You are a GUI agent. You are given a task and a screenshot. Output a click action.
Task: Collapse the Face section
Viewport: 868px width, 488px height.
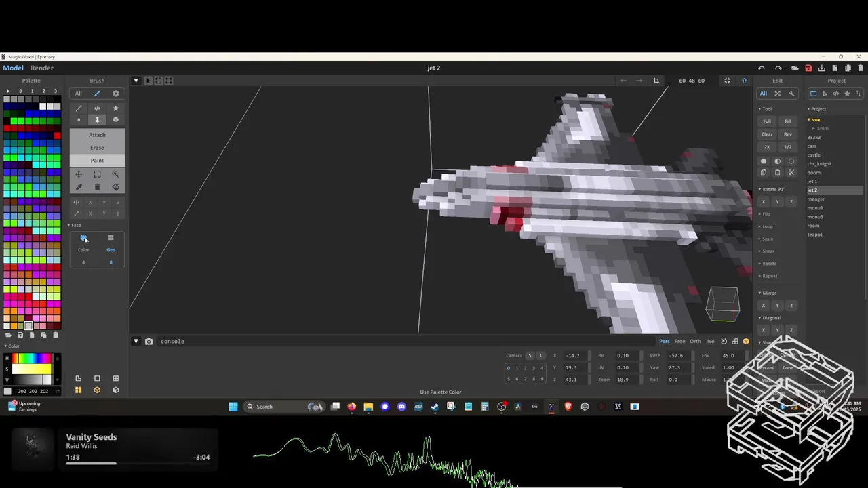74,226
